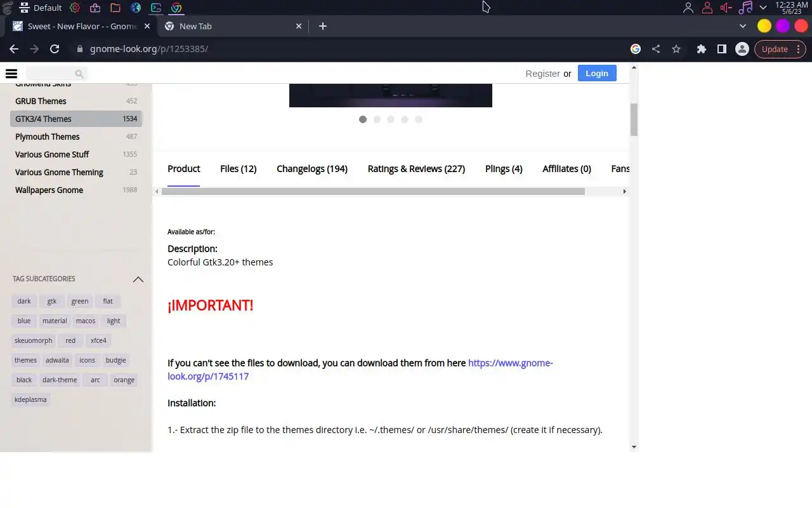Open the Chrome profile avatar
This screenshot has width=812, height=508.
[x=742, y=49]
